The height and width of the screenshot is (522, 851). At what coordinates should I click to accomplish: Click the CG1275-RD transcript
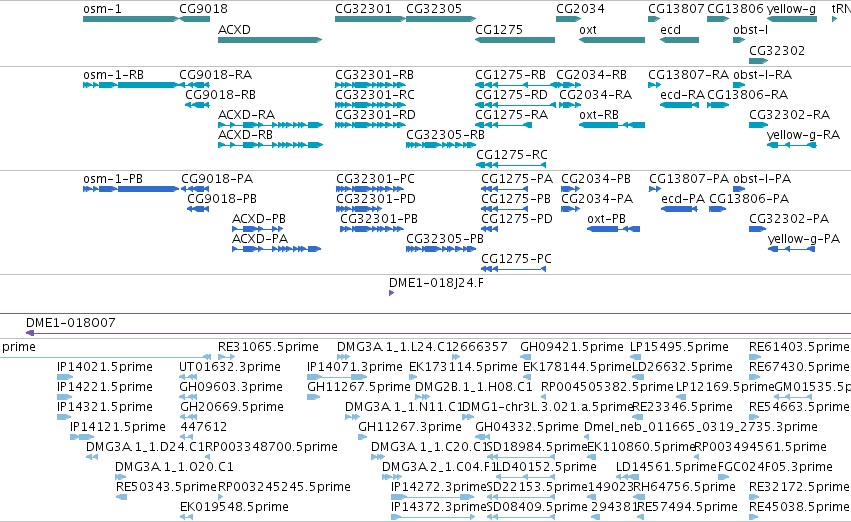(516, 105)
